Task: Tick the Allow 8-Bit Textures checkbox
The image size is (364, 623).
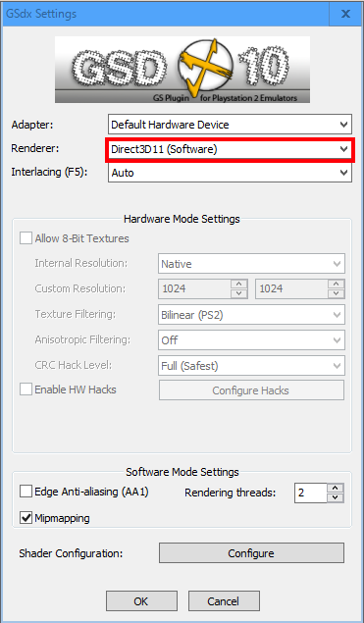Action: click(26, 238)
